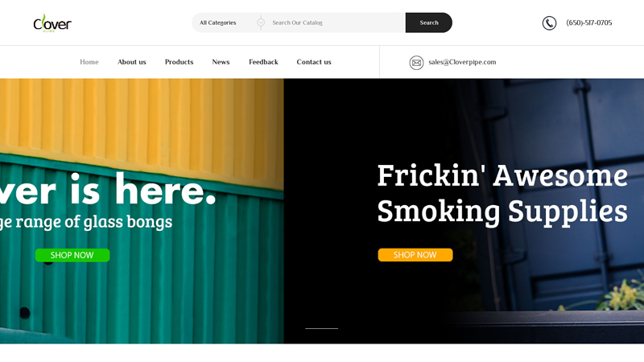
Task: Click the envelope email icon
Action: 416,63
